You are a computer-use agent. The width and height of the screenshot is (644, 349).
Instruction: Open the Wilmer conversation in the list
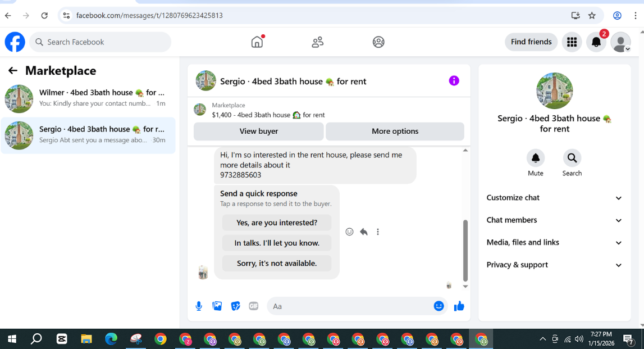tap(88, 99)
